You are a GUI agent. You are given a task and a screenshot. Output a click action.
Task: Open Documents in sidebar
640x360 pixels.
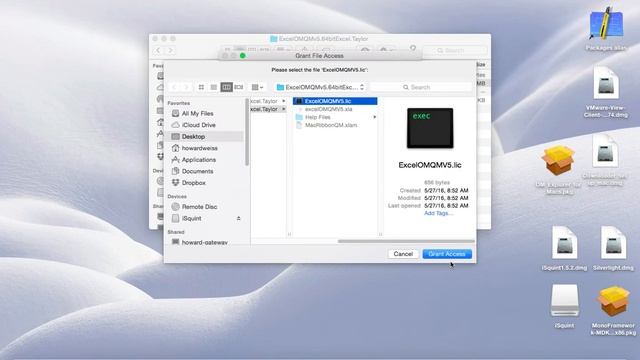click(x=197, y=171)
